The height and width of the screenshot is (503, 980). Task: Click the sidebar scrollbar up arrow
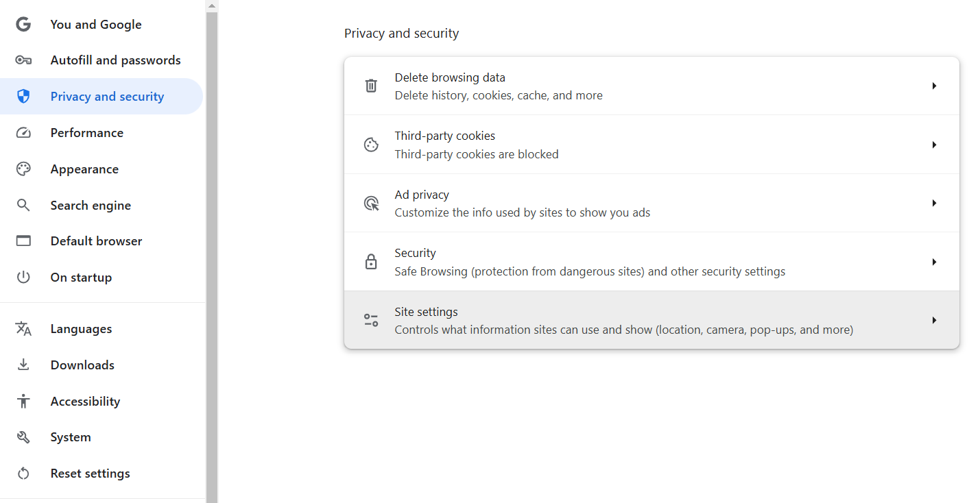click(x=212, y=5)
